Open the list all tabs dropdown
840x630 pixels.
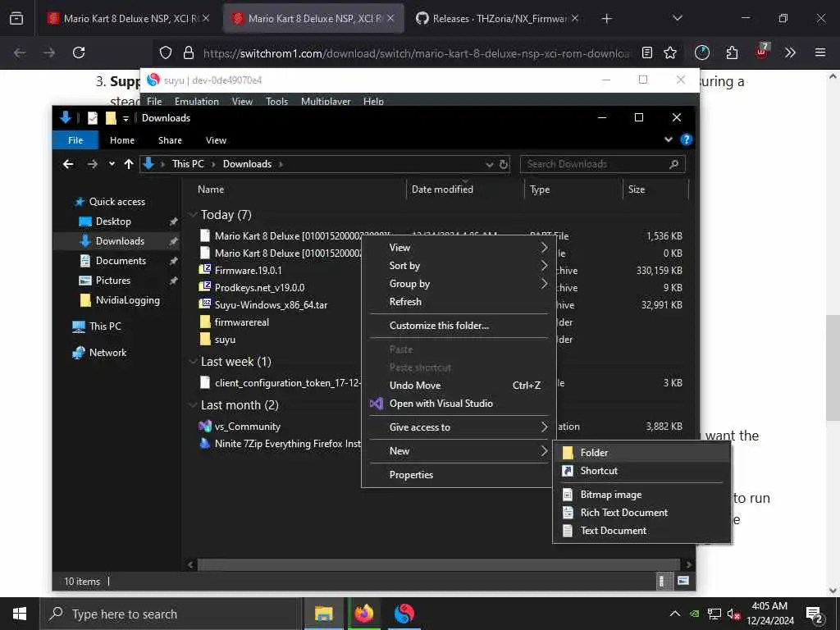point(677,19)
